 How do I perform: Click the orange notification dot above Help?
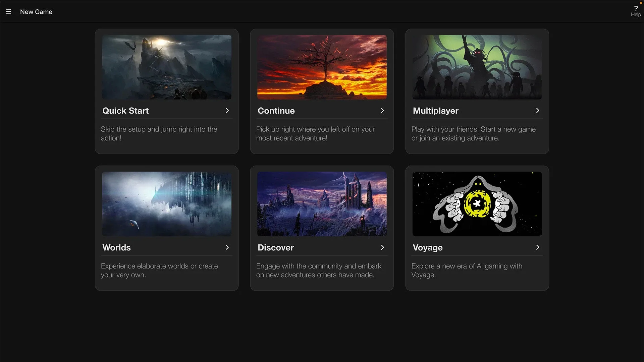click(641, 3)
